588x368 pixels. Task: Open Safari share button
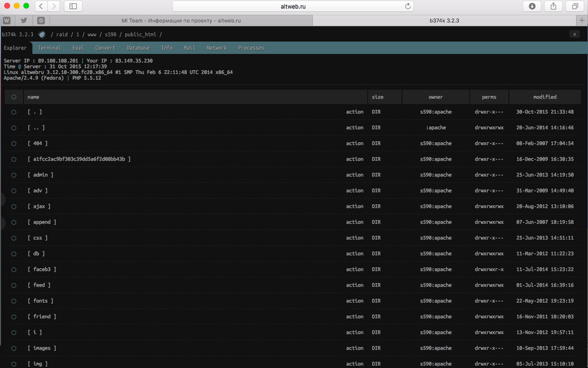point(553,6)
